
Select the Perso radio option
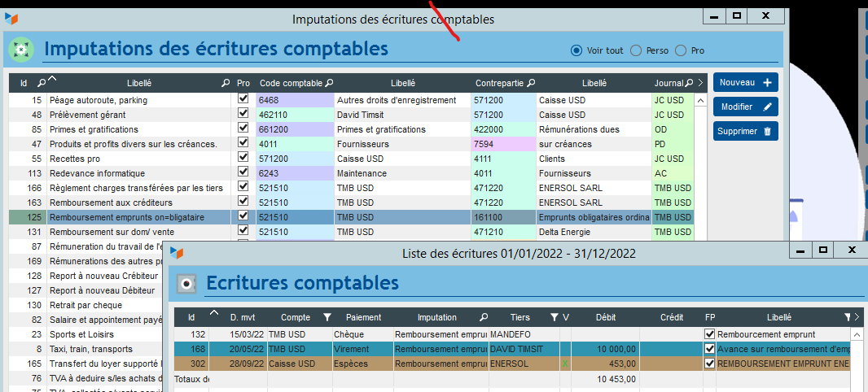click(637, 50)
